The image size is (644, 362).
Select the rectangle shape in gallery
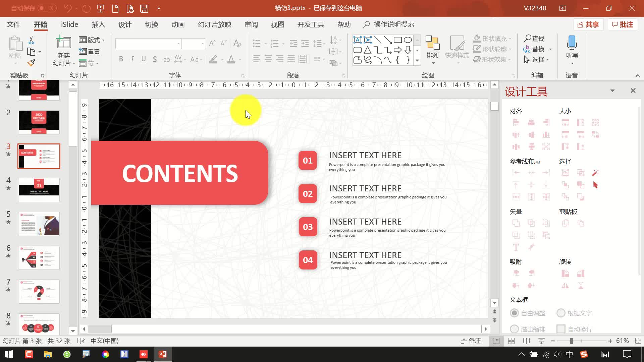(x=398, y=40)
